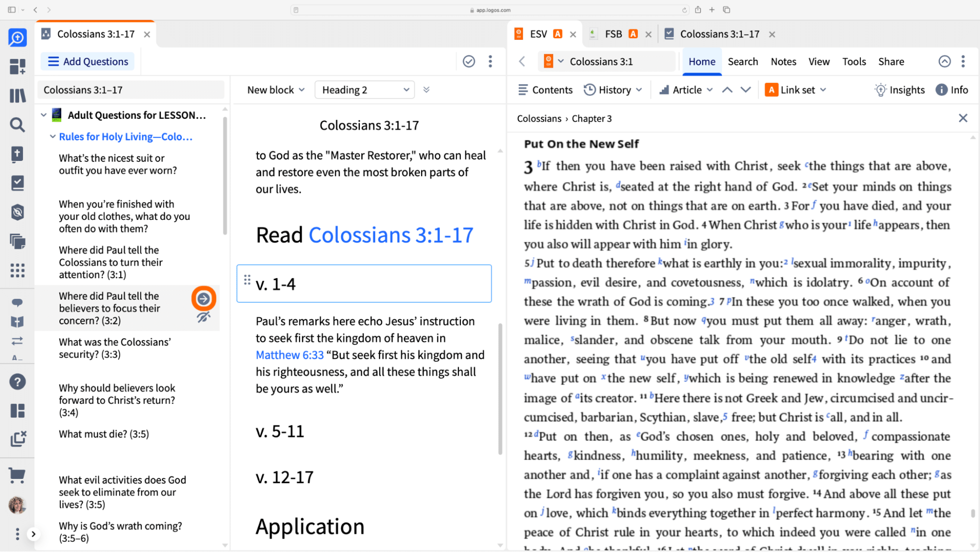Open the Help question mark icon
Viewport: 980px width, 552px height.
click(x=17, y=382)
